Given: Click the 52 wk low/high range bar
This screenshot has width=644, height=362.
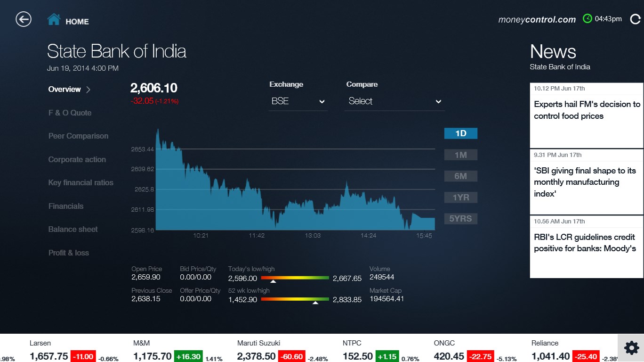Looking at the screenshot, I should click(x=295, y=299).
